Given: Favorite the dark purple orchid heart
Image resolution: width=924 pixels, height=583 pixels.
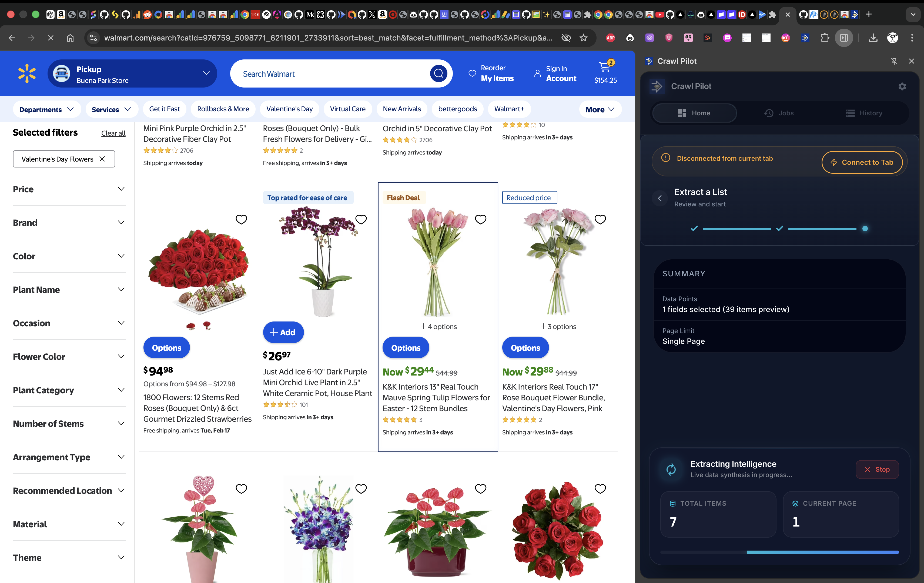Looking at the screenshot, I should tap(361, 219).
